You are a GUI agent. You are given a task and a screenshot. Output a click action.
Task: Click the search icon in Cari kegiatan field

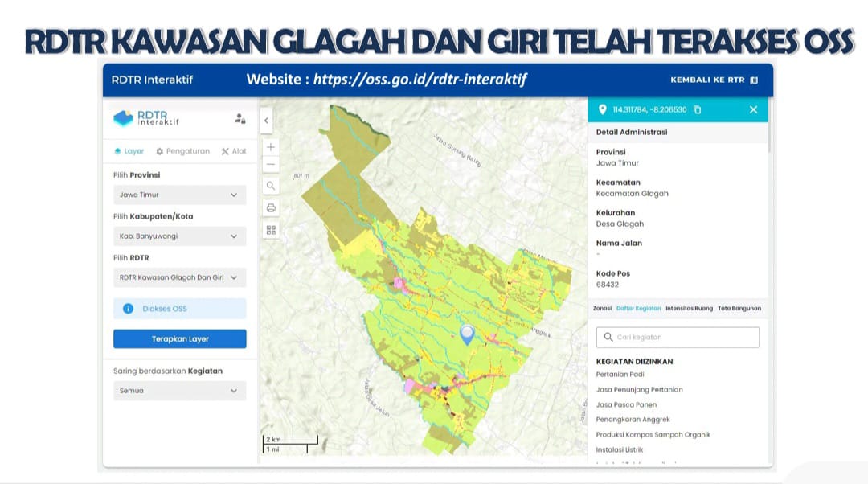pos(608,337)
